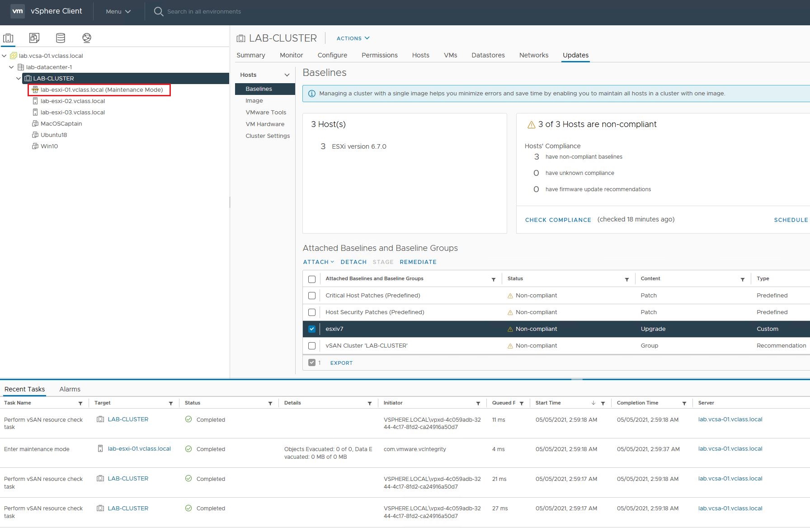Switch to the Configure tab
Image resolution: width=810 pixels, height=532 pixels.
pyautogui.click(x=332, y=55)
